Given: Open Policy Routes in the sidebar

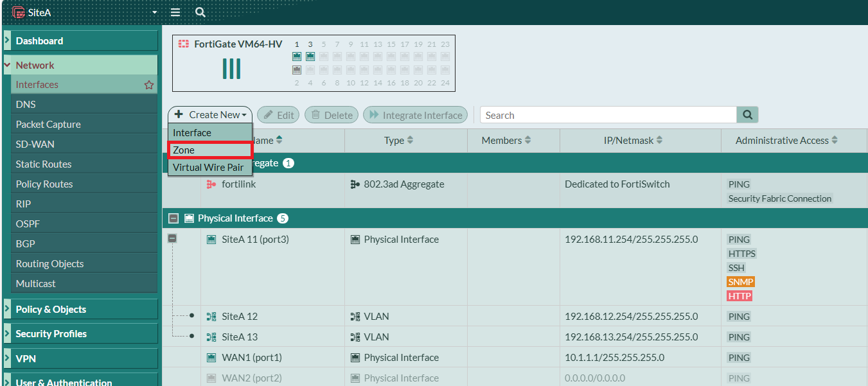Looking at the screenshot, I should (84, 184).
